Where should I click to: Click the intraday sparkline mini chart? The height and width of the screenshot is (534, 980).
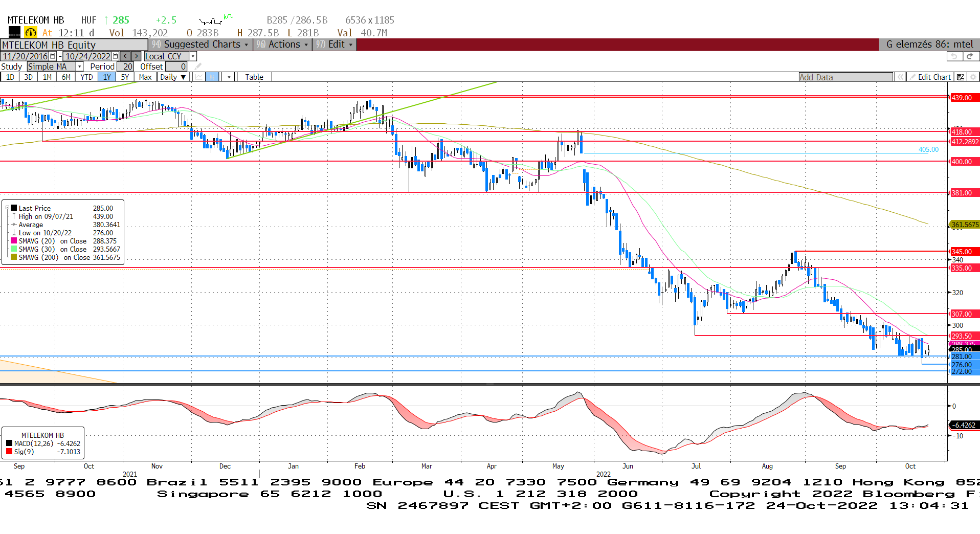point(216,20)
